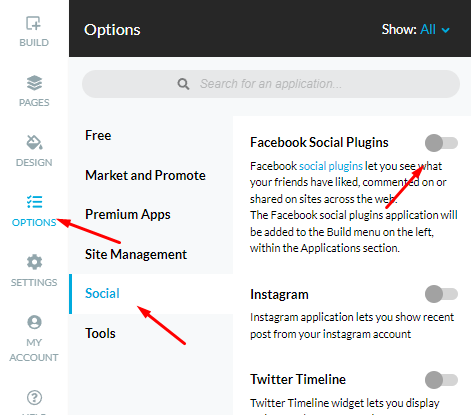The height and width of the screenshot is (415, 471).
Task: Open the Design paint bucket icon
Action: [34, 142]
